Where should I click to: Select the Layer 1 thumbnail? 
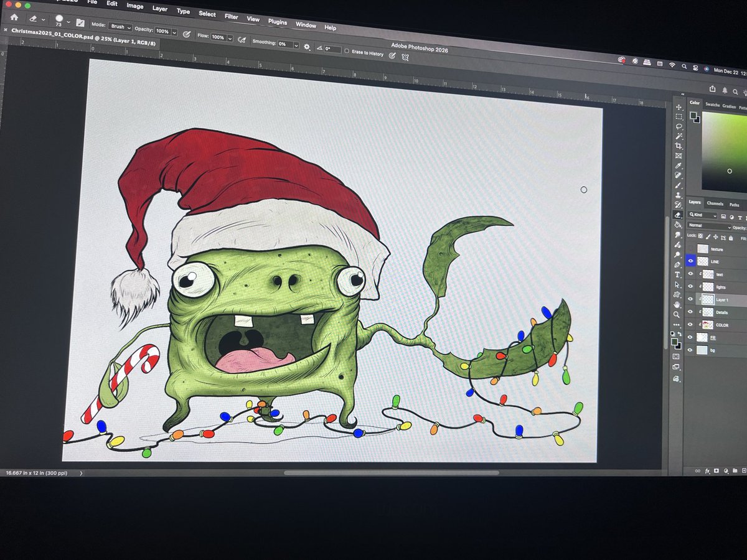[708, 299]
